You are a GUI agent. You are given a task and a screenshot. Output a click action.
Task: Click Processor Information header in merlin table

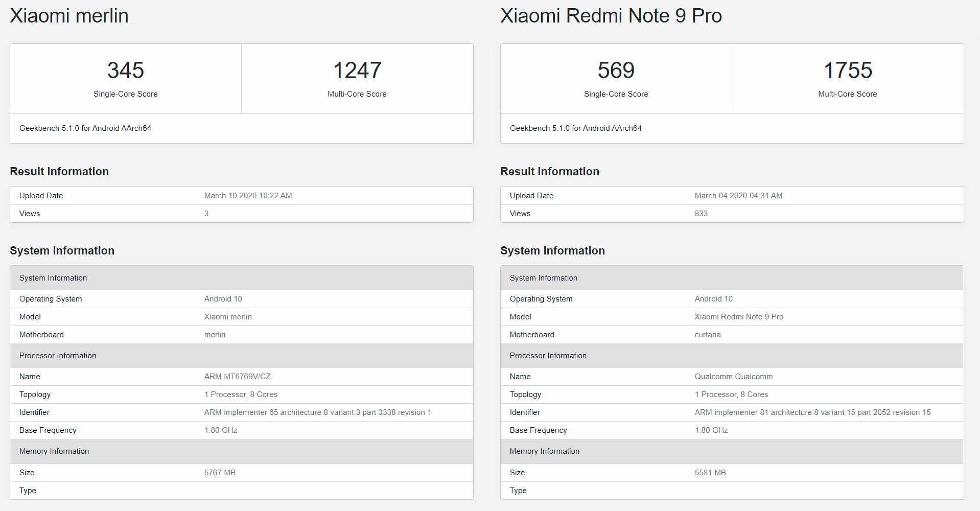click(x=58, y=356)
